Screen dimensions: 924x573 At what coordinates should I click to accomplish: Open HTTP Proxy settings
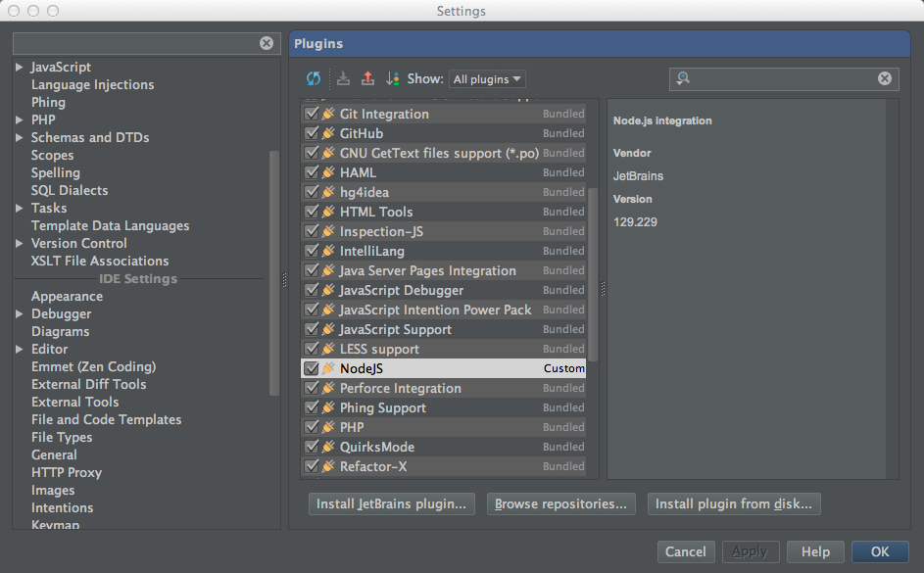(x=67, y=472)
